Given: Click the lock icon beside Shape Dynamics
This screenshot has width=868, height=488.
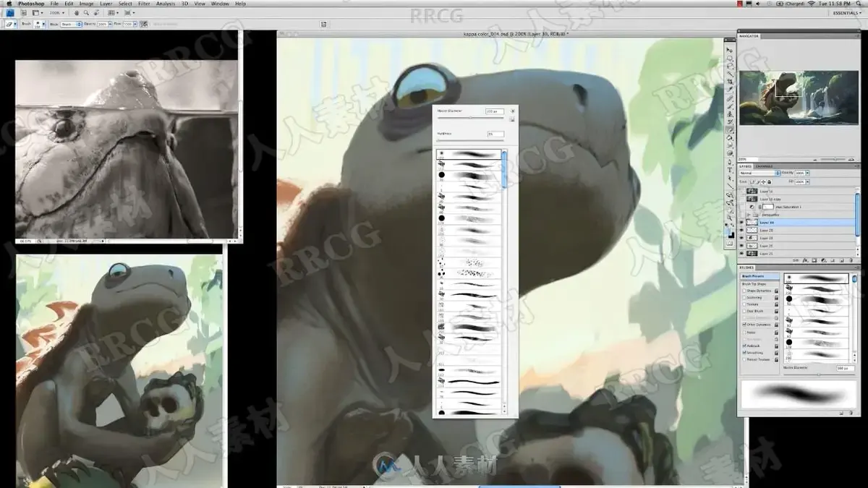Looking at the screenshot, I should point(777,291).
